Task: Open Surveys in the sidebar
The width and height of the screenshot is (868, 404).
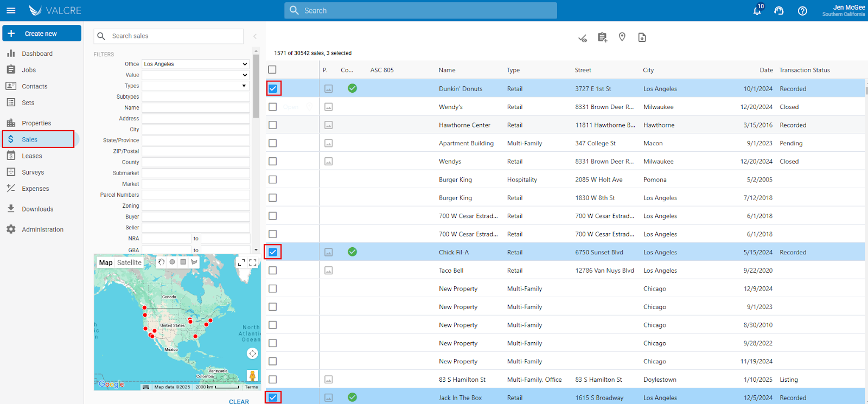Action: coord(33,172)
